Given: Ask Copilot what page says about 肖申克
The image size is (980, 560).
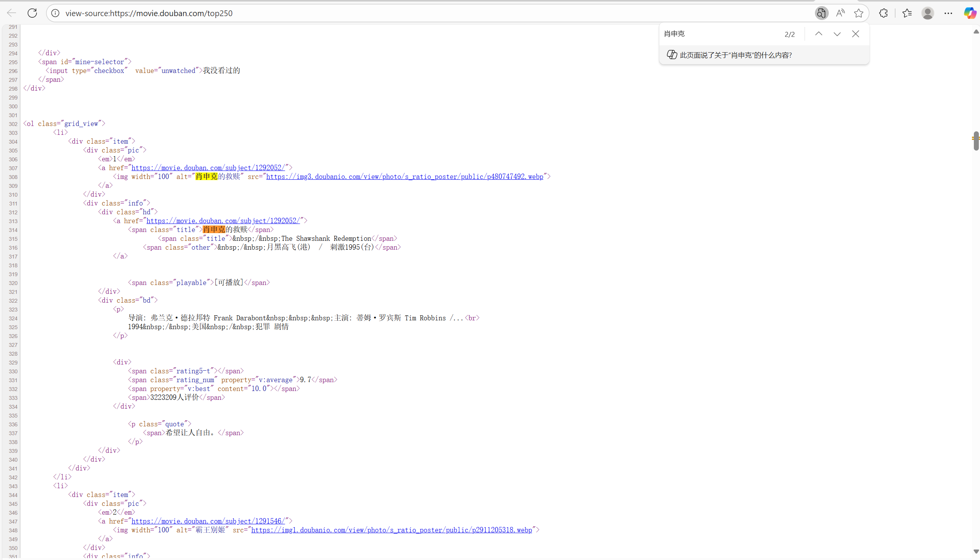Looking at the screenshot, I should point(735,55).
